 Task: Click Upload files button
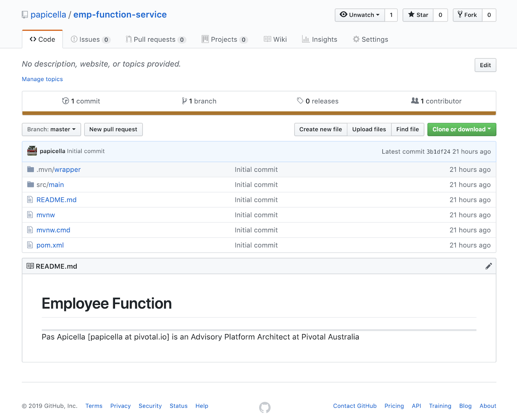[369, 129]
